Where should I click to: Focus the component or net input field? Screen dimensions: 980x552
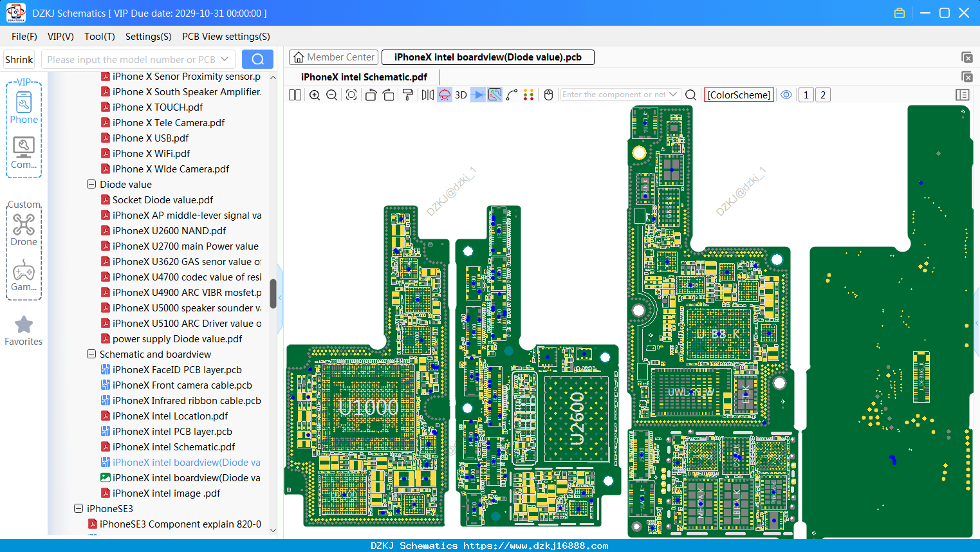point(615,95)
